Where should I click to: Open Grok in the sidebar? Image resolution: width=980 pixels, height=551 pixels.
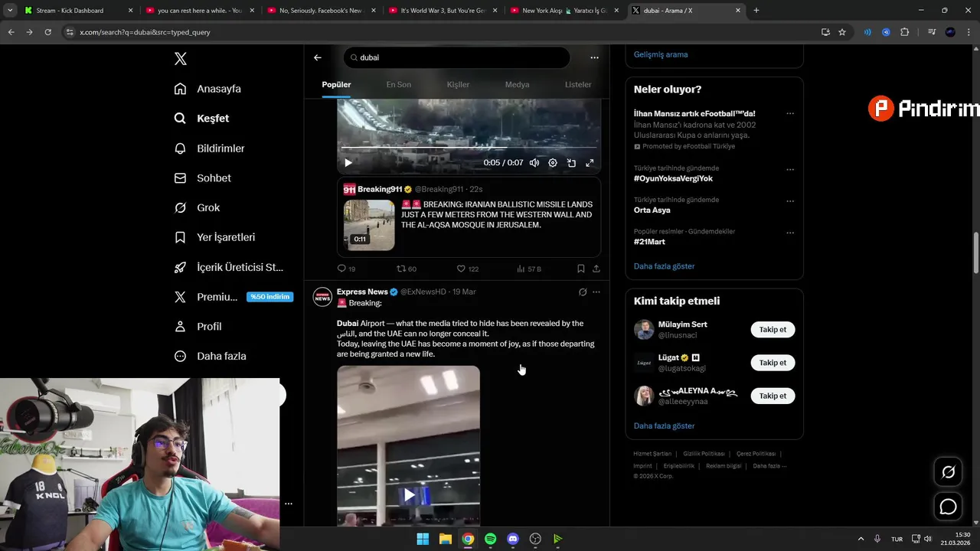pos(197,207)
